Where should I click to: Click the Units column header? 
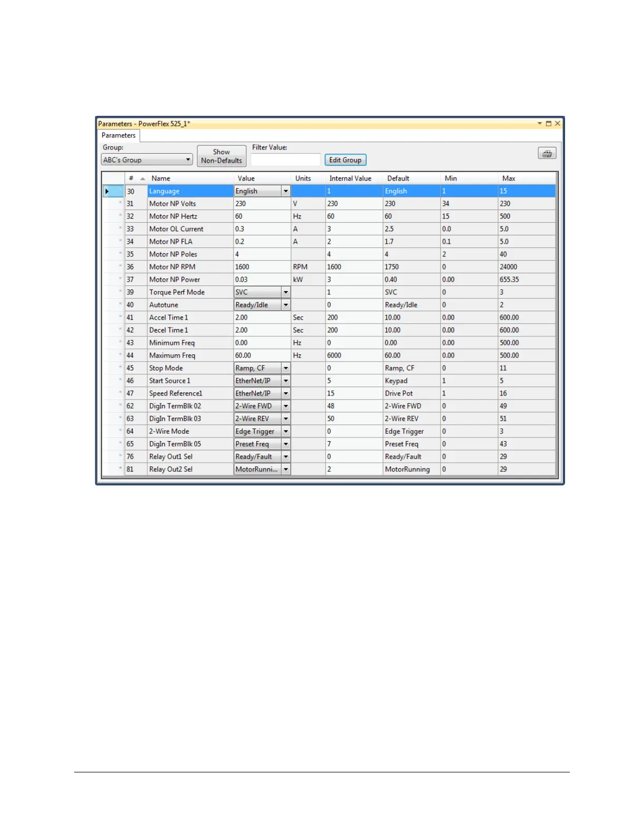308,178
